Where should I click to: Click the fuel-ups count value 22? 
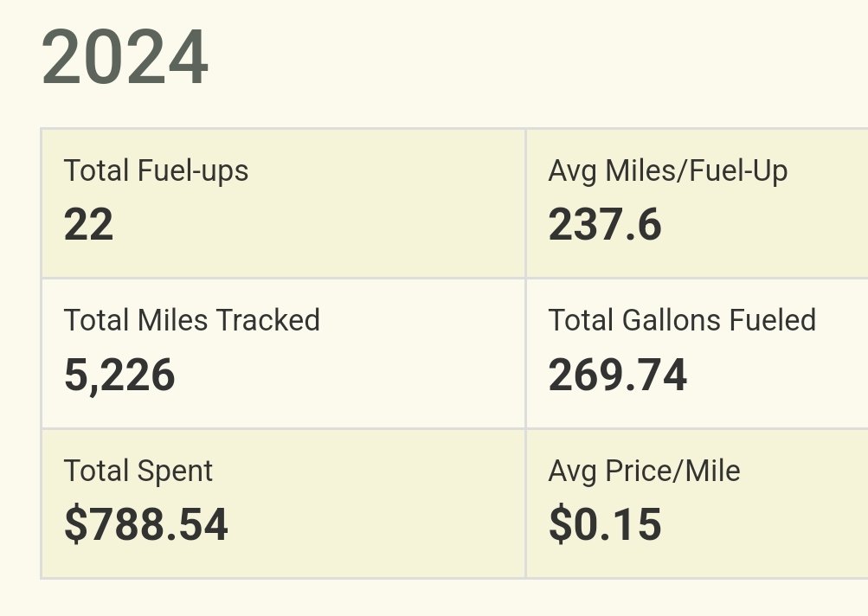point(88,224)
